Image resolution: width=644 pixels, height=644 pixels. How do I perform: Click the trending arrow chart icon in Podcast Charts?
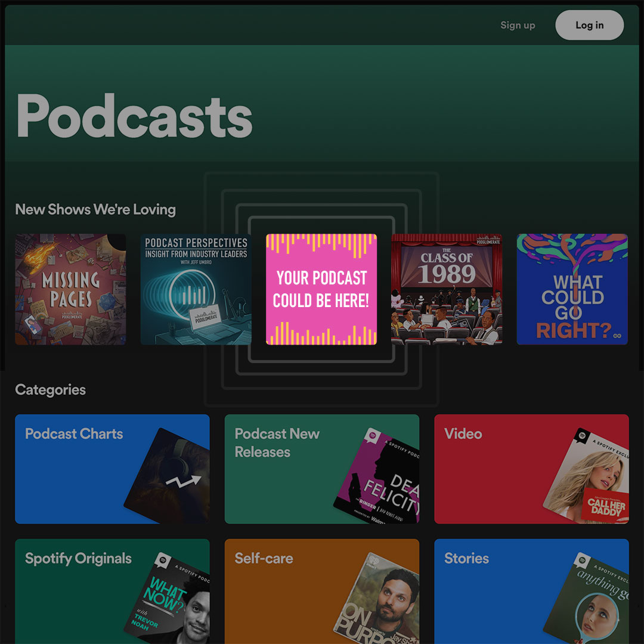[x=184, y=481]
